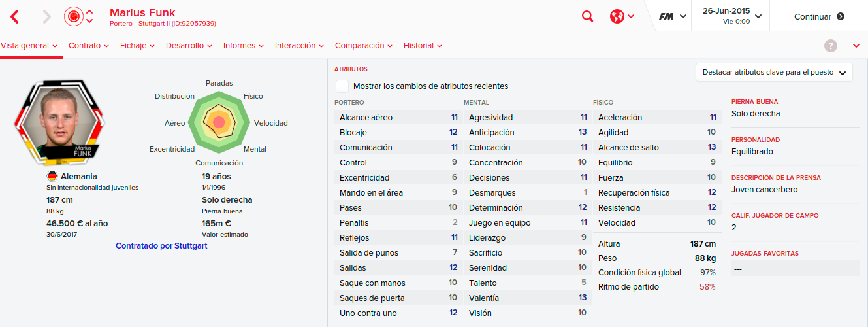Expand the red chevron at the far right of tabs
Screen dimensions: 868x327
[856, 46]
